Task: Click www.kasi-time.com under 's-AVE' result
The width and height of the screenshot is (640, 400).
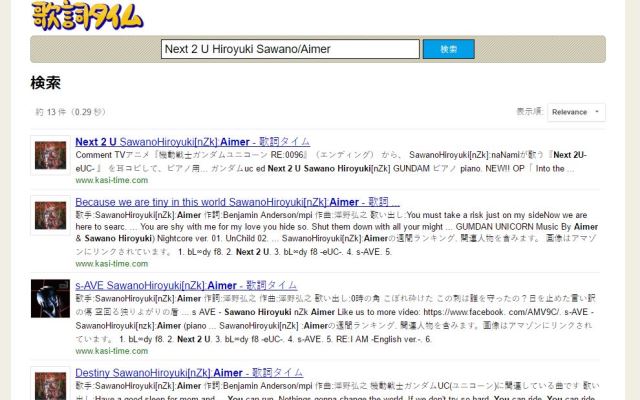Action: (x=111, y=351)
